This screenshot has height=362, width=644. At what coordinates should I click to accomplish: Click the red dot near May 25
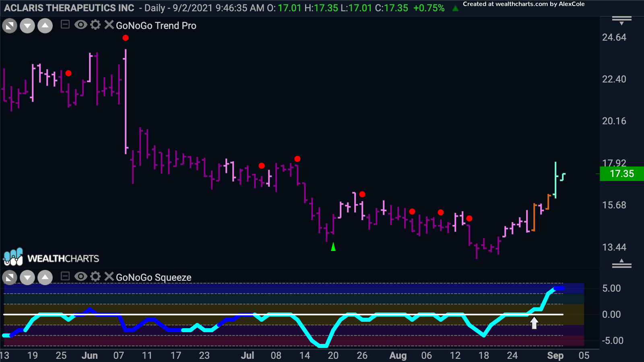coord(68,73)
